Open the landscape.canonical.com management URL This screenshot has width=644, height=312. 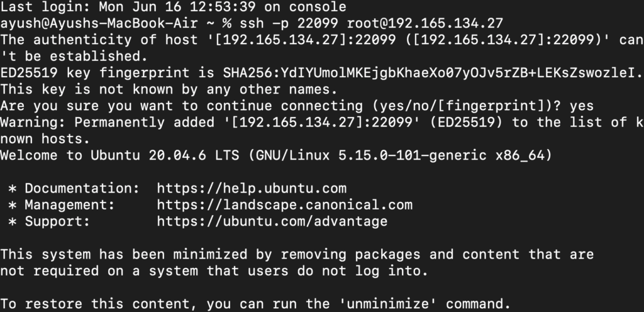[x=284, y=204]
